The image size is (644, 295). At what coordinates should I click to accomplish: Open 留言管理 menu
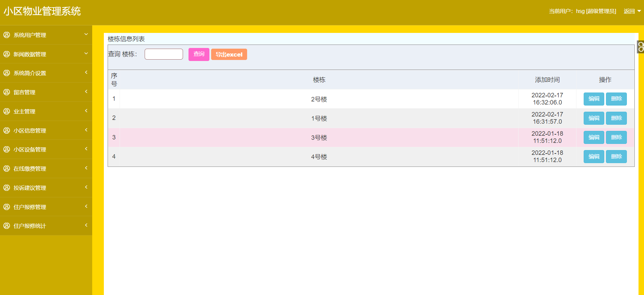pyautogui.click(x=46, y=92)
